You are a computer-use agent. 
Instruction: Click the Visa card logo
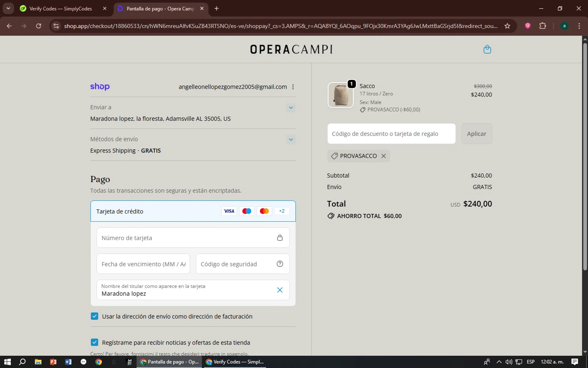coord(229,211)
